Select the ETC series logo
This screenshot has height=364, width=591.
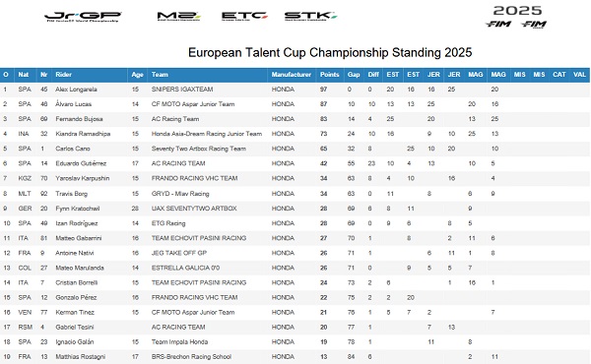[x=244, y=16]
